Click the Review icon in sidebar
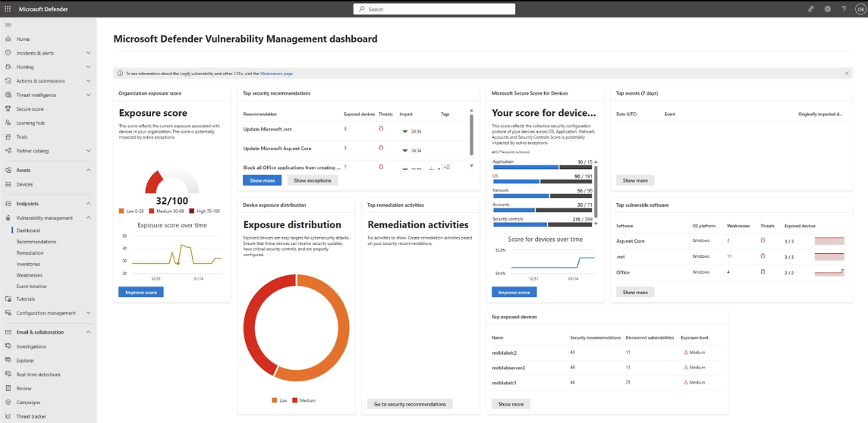The width and height of the screenshot is (868, 423). point(8,388)
